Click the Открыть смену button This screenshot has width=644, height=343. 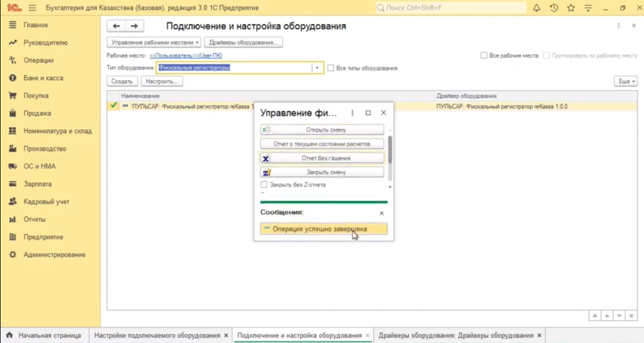coord(323,130)
